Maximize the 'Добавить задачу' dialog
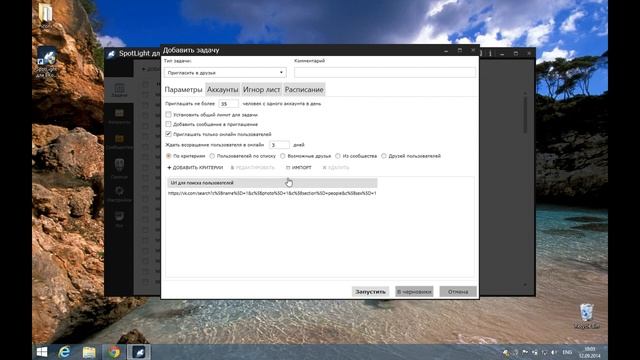This screenshot has width=640, height=360. click(460, 50)
